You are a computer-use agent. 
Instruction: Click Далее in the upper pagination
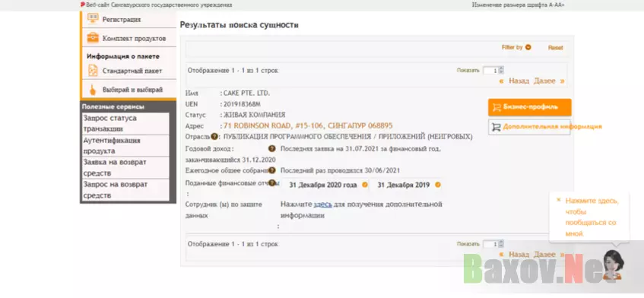coord(544,81)
